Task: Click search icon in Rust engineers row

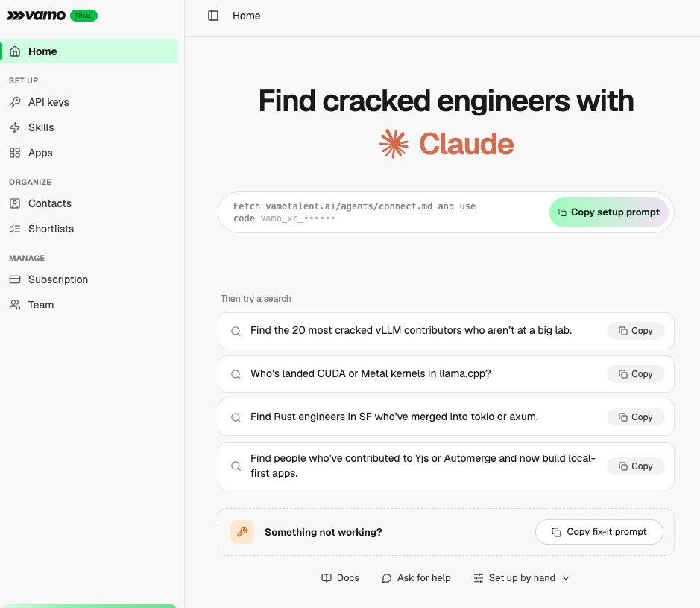Action: coord(236,417)
